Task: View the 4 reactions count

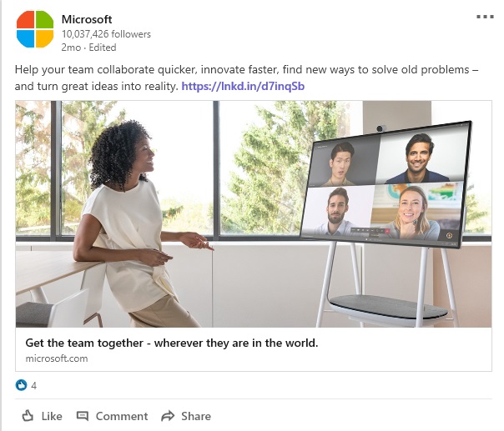Action: point(33,385)
